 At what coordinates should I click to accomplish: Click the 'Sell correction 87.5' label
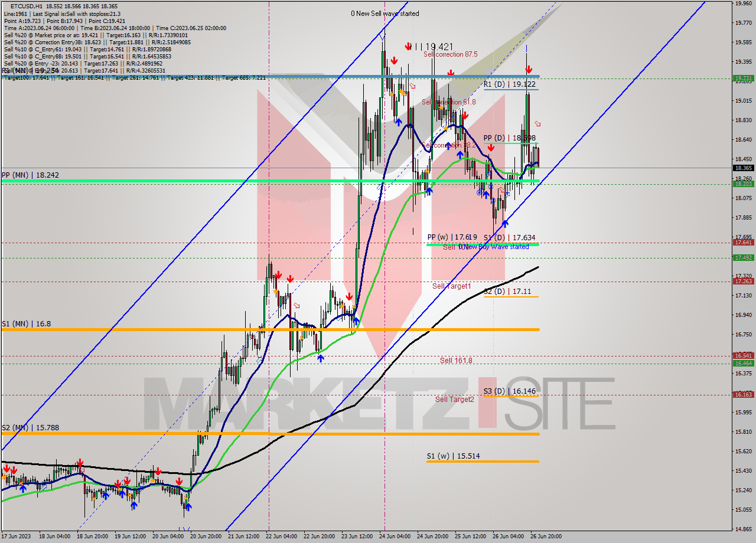(451, 54)
